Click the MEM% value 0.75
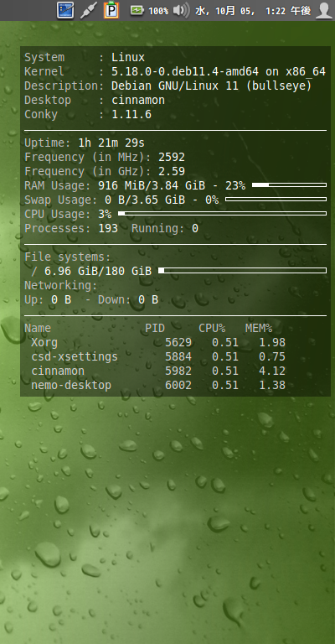This screenshot has width=335, height=644. [x=272, y=356]
